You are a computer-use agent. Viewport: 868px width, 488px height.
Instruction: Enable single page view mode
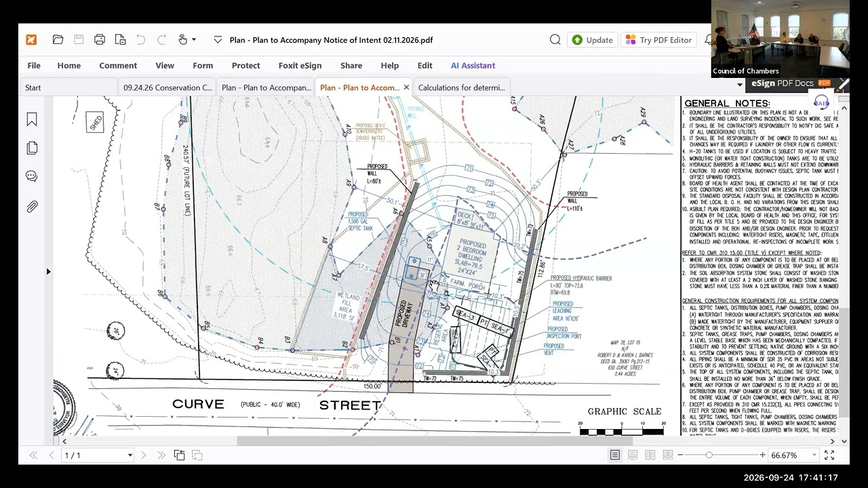pos(615,455)
